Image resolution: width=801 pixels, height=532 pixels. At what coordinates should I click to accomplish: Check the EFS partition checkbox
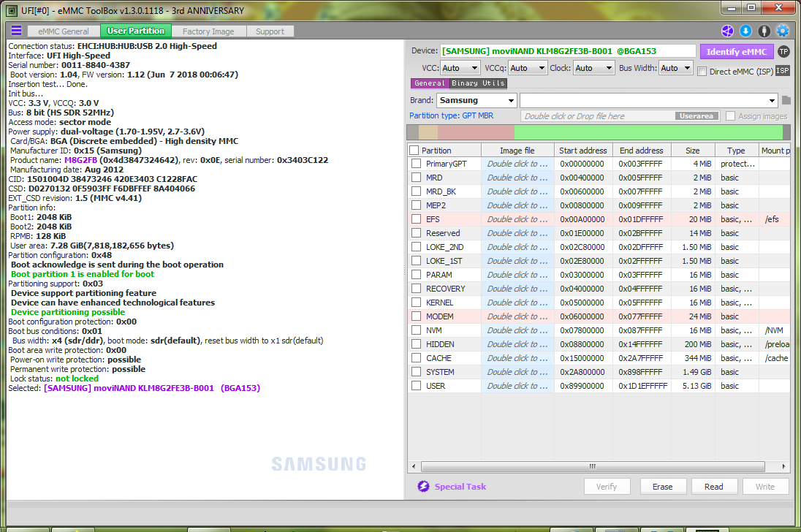pos(417,219)
